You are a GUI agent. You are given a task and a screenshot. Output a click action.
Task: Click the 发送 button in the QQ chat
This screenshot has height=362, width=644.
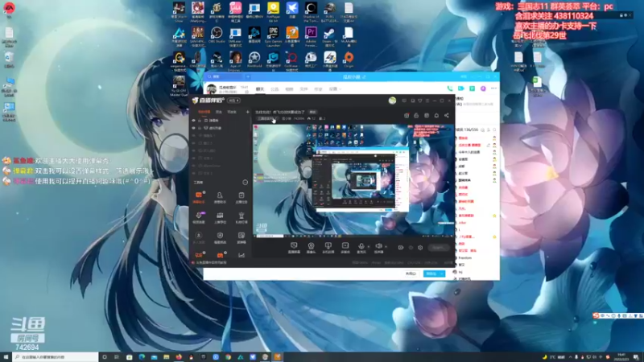pyautogui.click(x=431, y=274)
